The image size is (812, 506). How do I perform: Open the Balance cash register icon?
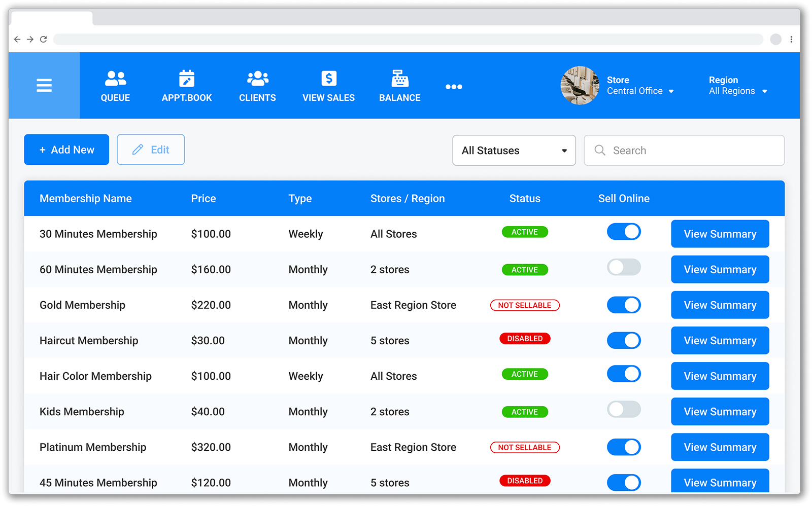coord(399,79)
